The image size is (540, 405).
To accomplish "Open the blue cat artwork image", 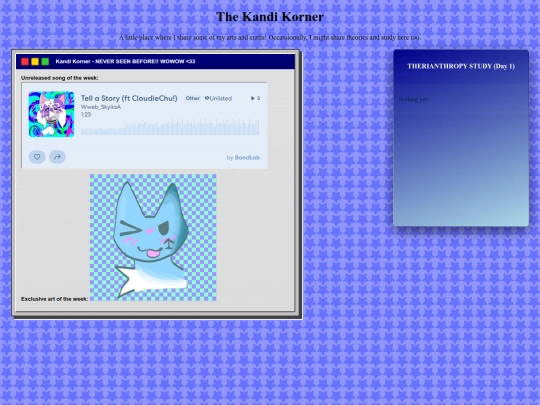I will point(153,237).
